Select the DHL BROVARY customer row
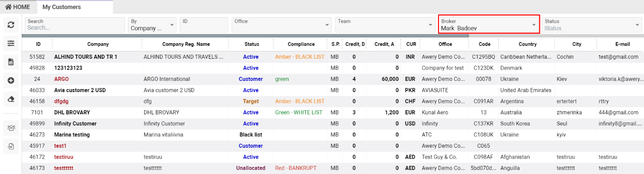The image size is (644, 174). [333, 113]
